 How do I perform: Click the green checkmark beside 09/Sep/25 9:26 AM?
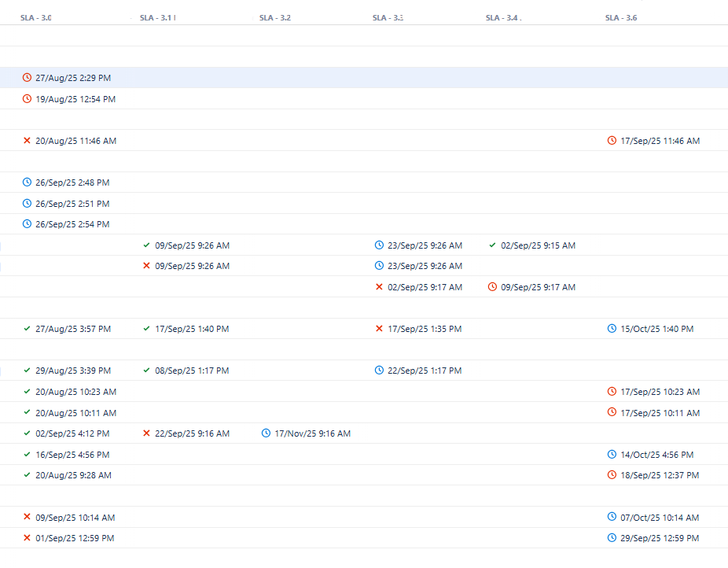pos(146,245)
